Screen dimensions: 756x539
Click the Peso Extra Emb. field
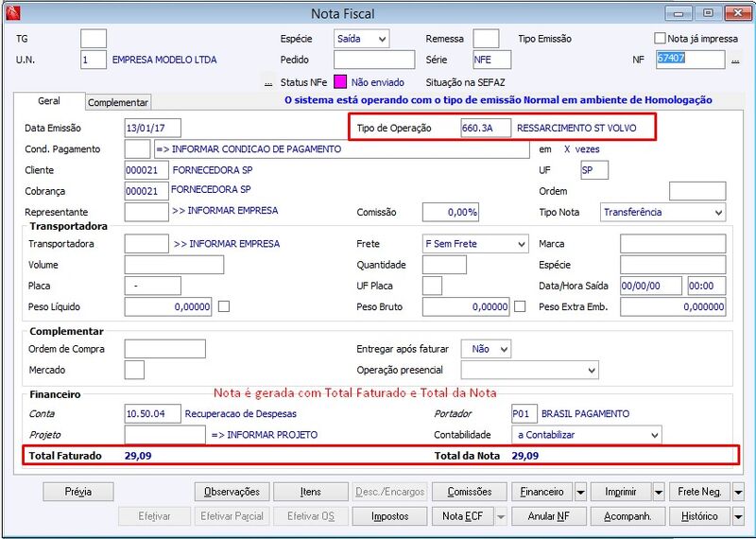(673, 307)
